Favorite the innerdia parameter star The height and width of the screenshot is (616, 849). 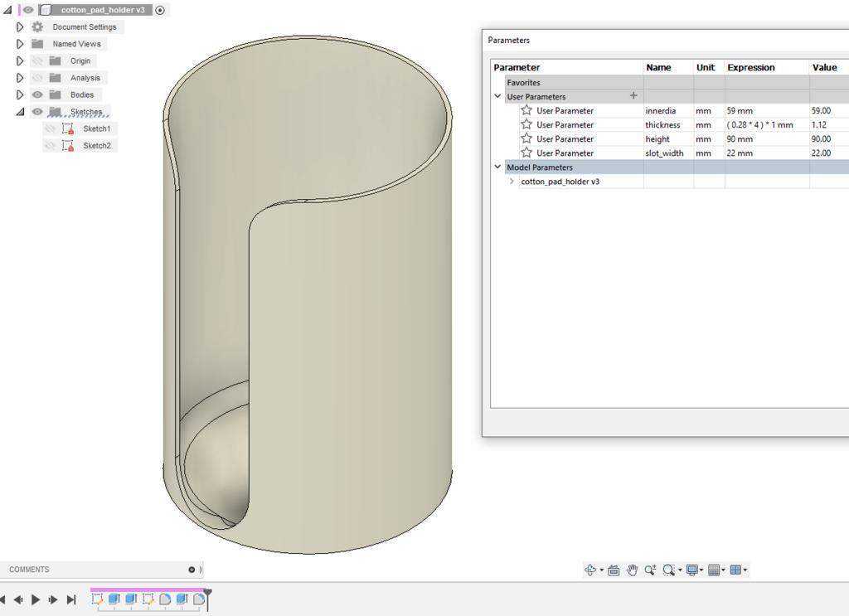tap(526, 110)
